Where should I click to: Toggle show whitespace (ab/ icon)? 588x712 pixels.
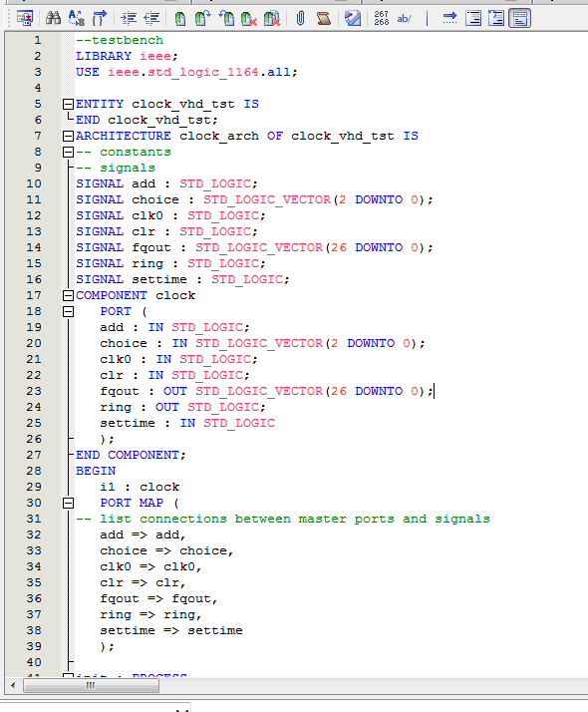(x=404, y=18)
